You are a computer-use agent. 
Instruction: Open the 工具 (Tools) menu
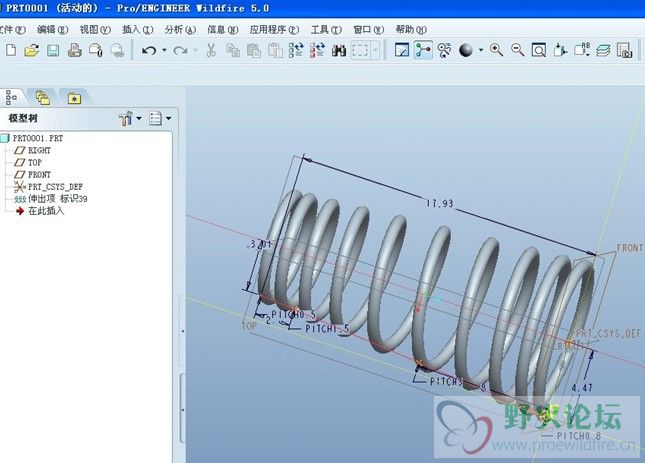click(326, 30)
